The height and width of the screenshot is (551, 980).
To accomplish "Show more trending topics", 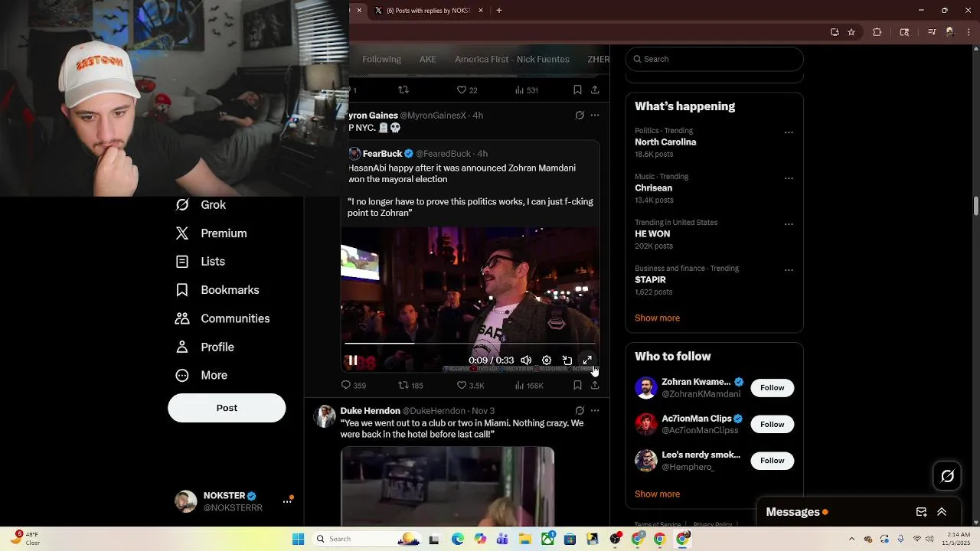I will point(657,318).
